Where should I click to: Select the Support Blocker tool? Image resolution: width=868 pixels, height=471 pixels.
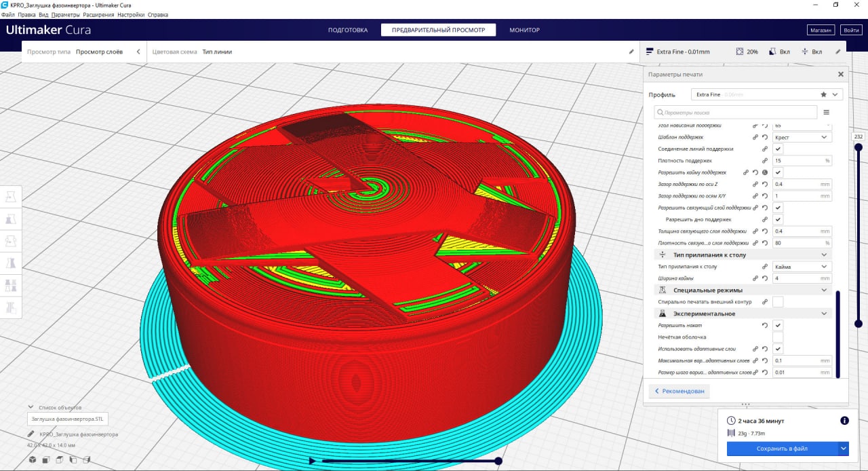click(12, 307)
